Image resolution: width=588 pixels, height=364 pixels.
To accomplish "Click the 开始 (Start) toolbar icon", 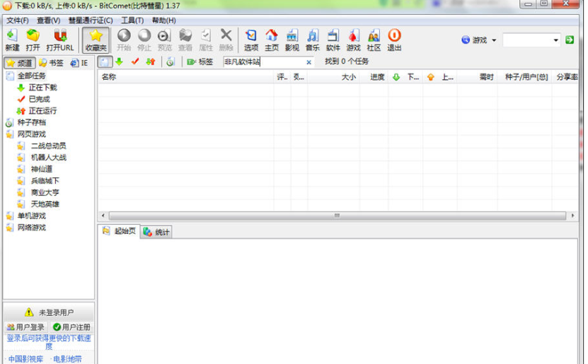I will (x=124, y=40).
